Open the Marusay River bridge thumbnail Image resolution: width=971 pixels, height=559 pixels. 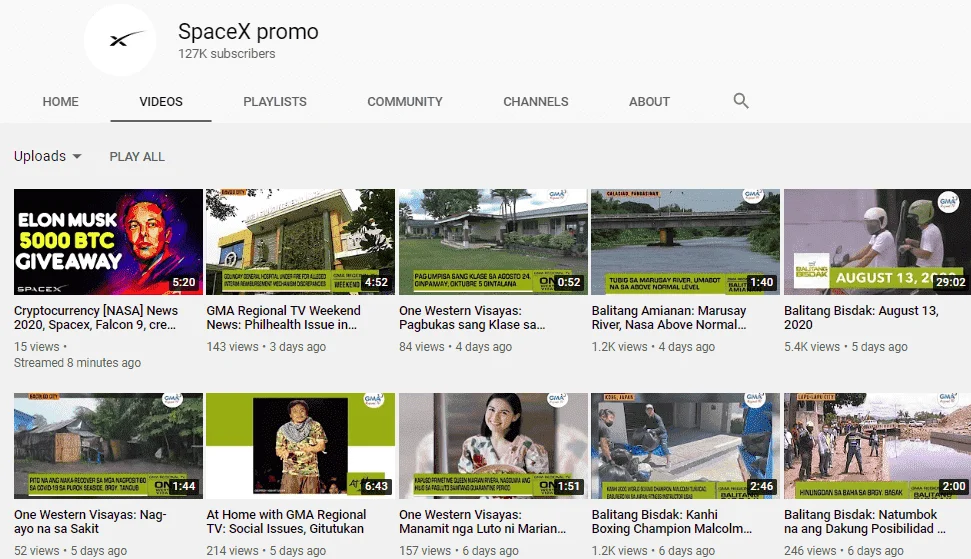[x=686, y=242]
